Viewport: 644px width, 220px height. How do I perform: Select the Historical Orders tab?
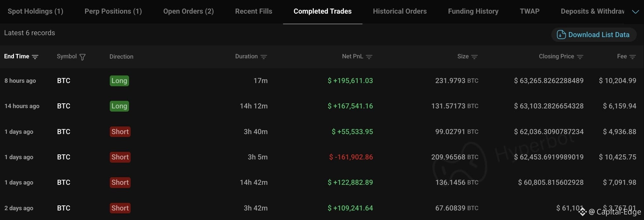pyautogui.click(x=400, y=11)
